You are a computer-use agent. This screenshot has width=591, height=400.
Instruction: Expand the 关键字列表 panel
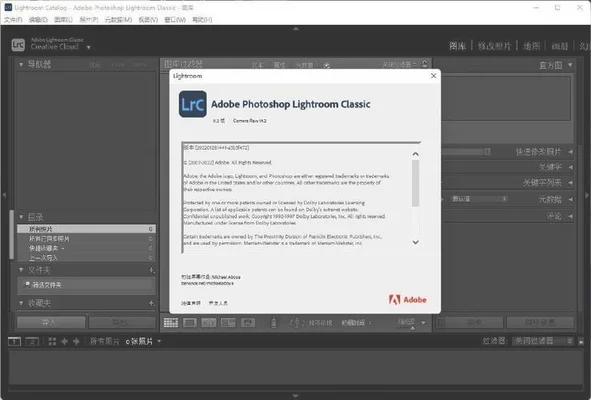570,183
